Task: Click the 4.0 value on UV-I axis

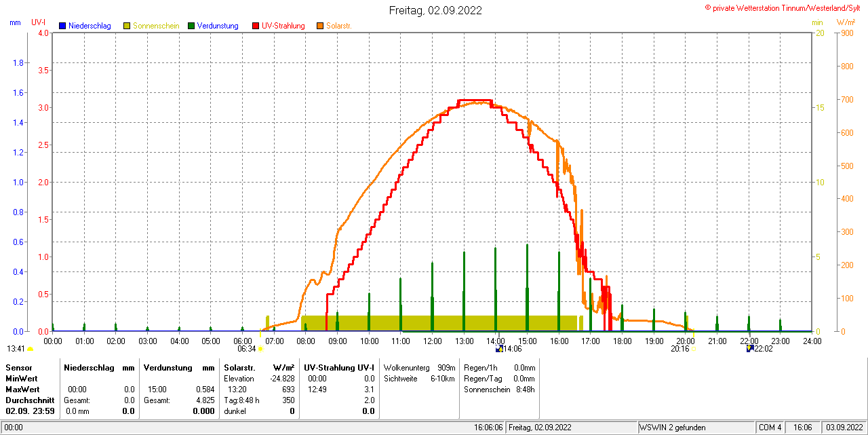Action: [x=43, y=33]
